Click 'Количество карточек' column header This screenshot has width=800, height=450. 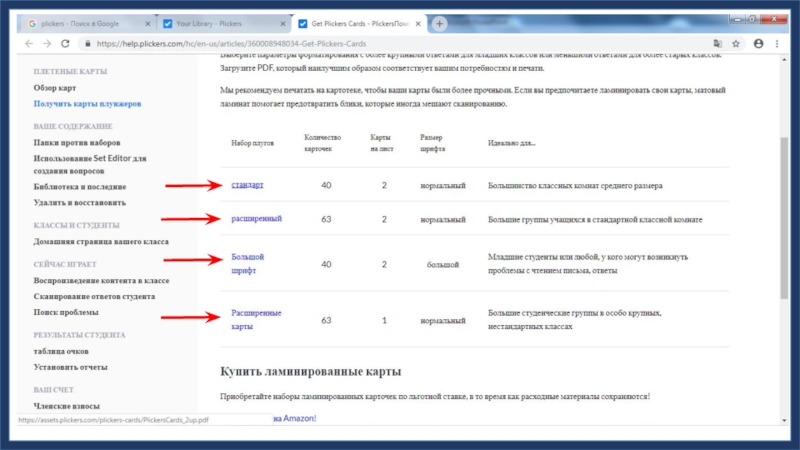[x=322, y=143]
